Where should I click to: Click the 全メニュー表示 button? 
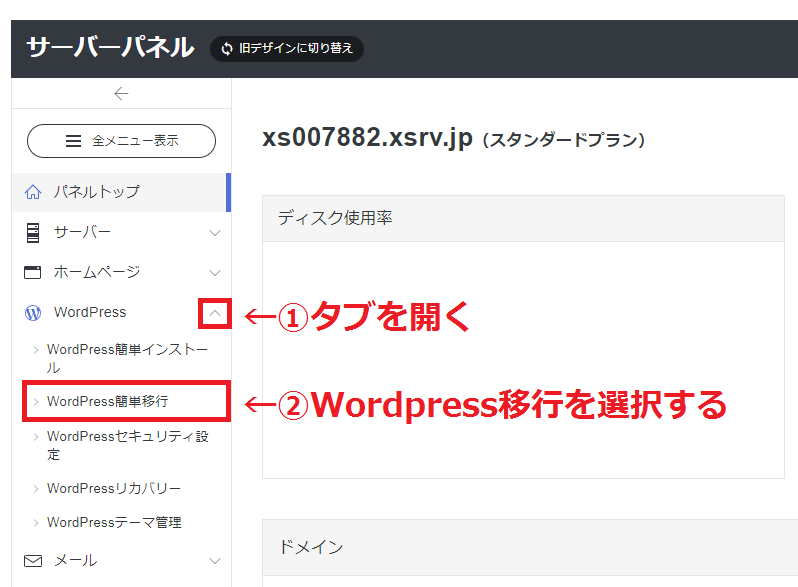tap(121, 141)
